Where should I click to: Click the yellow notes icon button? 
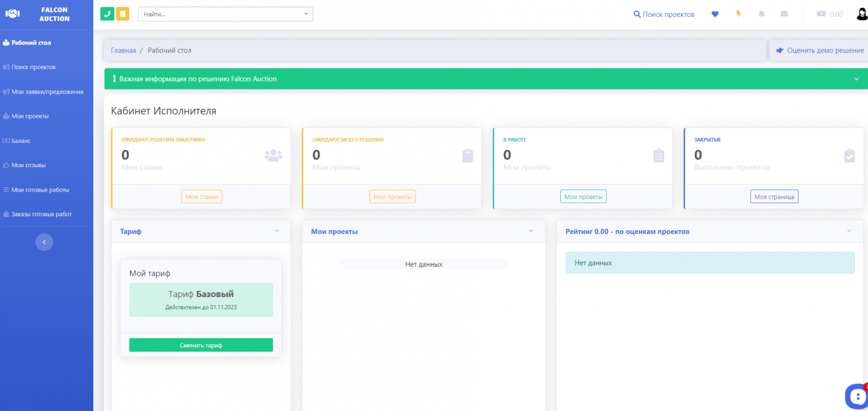[123, 14]
